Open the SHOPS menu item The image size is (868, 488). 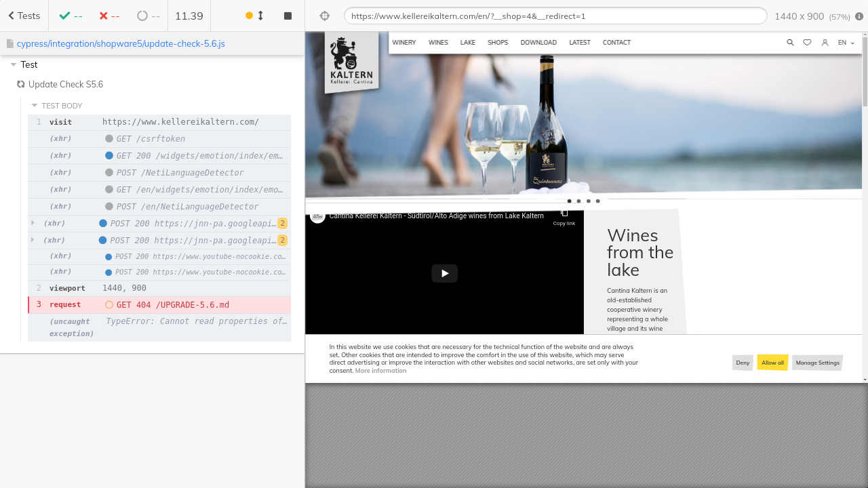(497, 43)
